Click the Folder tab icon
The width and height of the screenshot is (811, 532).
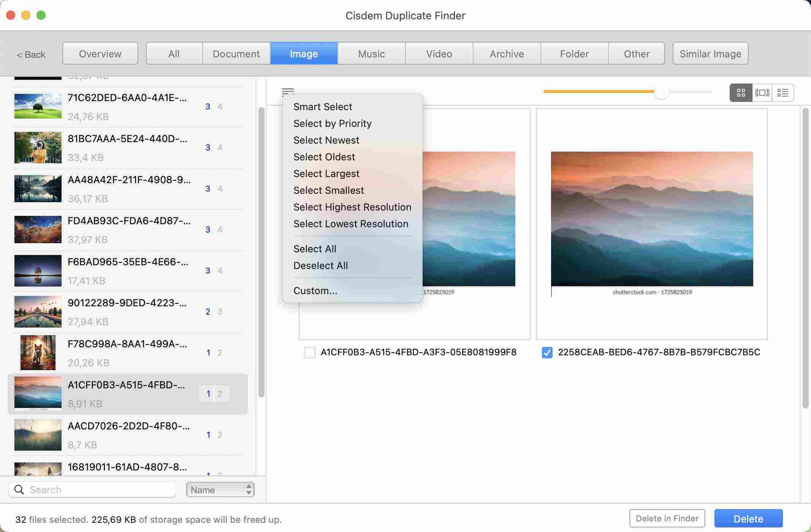[x=573, y=53]
